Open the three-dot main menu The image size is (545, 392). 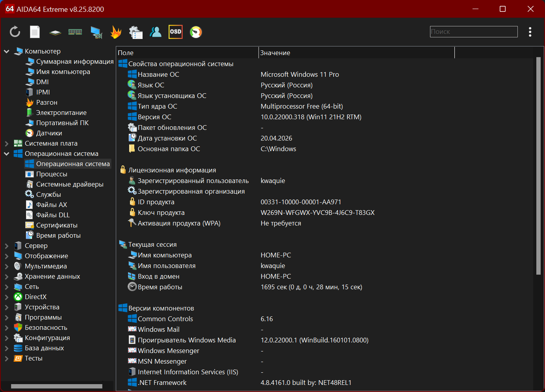coord(530,32)
